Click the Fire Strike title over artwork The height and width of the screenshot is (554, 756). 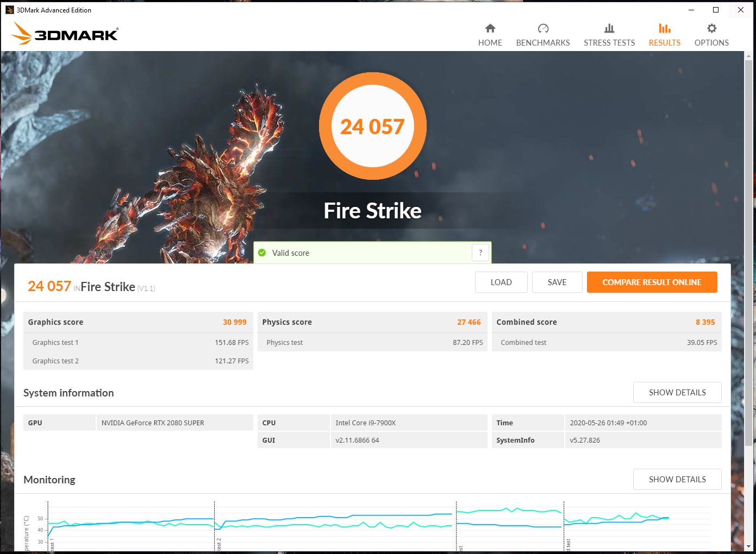(373, 211)
